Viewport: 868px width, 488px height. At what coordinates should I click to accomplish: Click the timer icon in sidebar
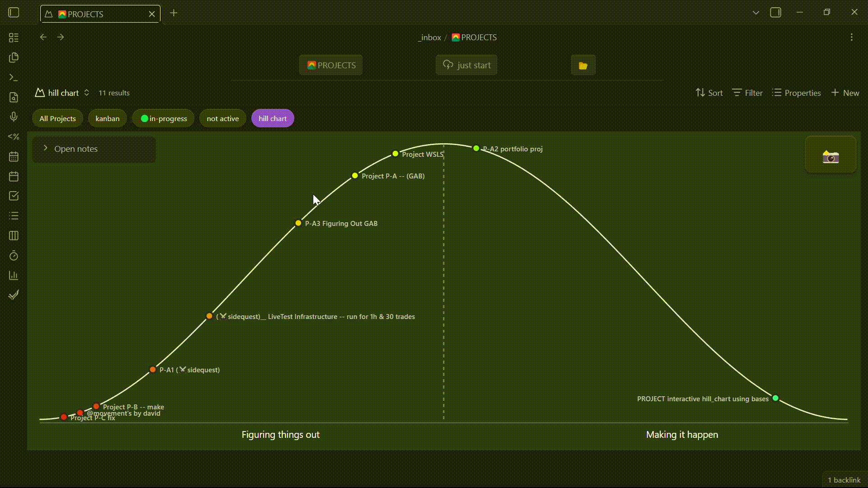point(14,256)
